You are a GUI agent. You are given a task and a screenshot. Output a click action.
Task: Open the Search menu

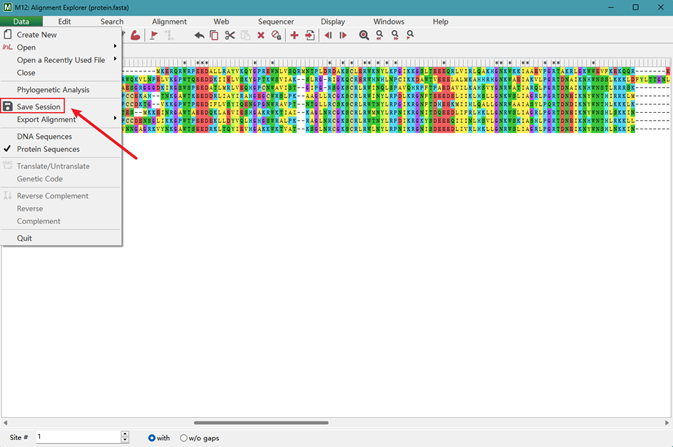(112, 21)
